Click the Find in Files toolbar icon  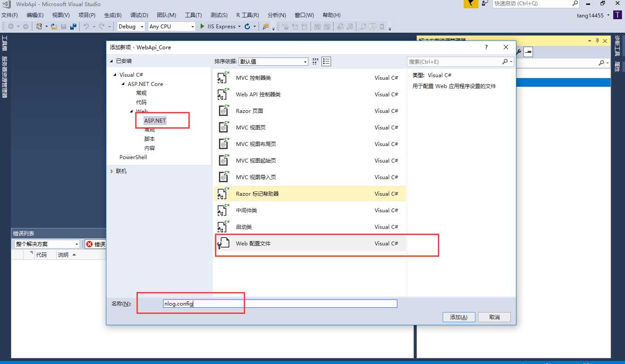[266, 27]
